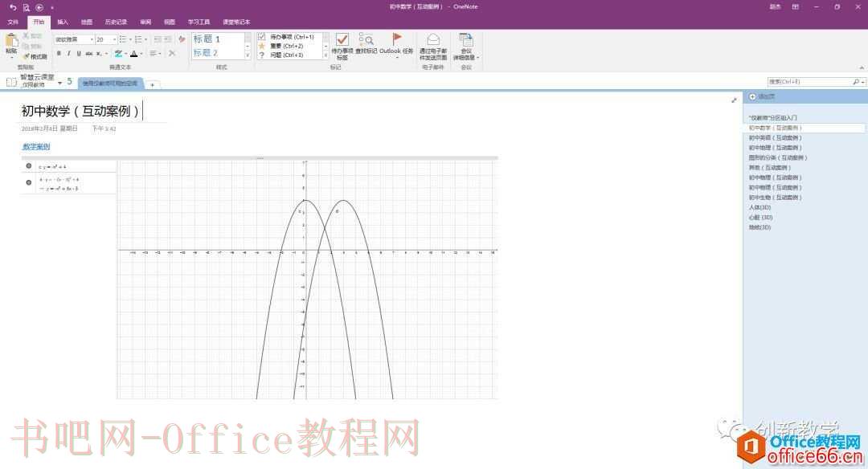Switch to the 插入 (Insert) ribbon tab
The width and height of the screenshot is (868, 469).
63,22
